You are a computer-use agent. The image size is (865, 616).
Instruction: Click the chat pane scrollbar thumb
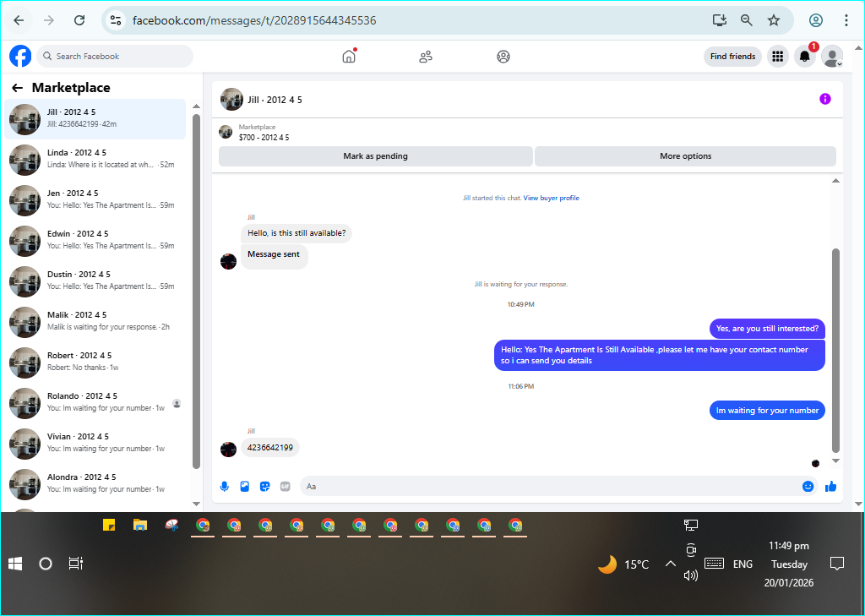point(835,351)
